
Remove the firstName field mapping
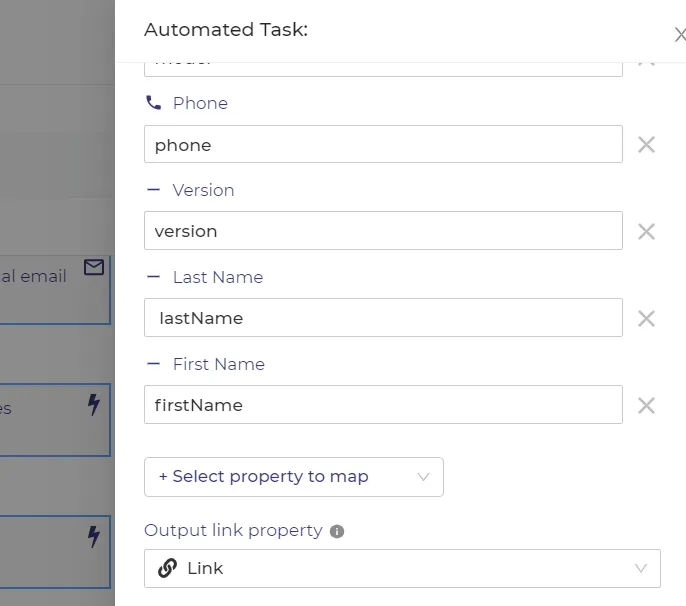coord(646,406)
